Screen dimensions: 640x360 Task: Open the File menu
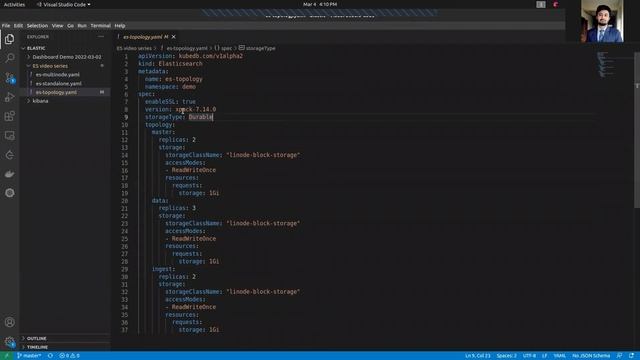point(6,25)
